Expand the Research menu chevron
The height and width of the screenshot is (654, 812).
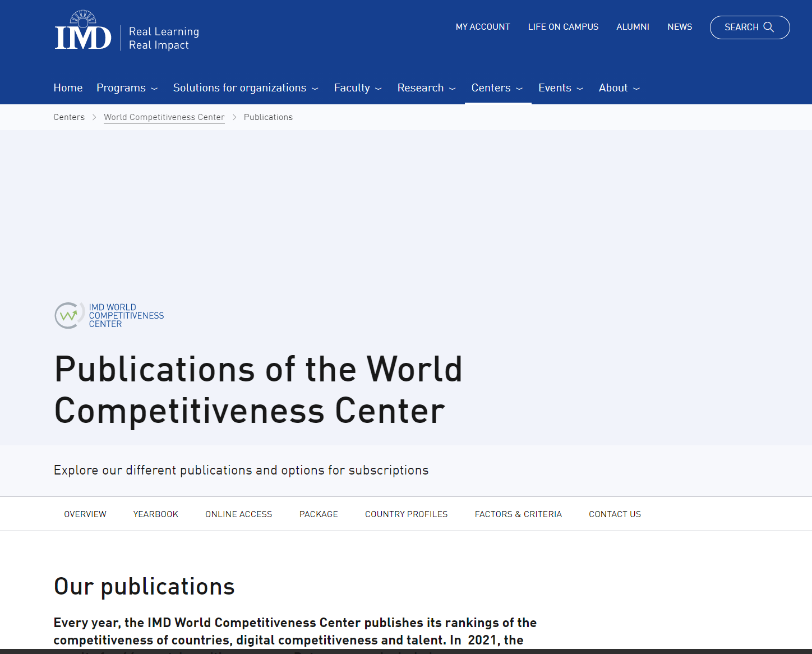click(453, 89)
